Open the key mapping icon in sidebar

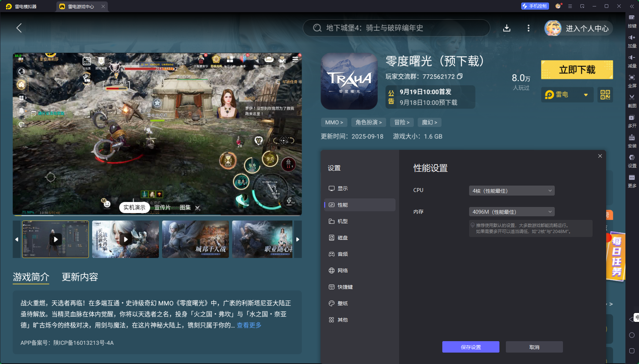(632, 18)
